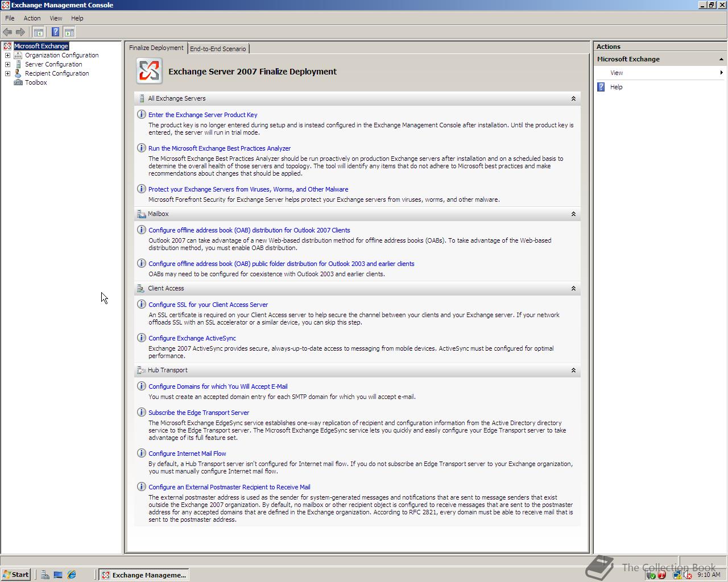Expand Organization Configuration tree node

(x=7, y=55)
